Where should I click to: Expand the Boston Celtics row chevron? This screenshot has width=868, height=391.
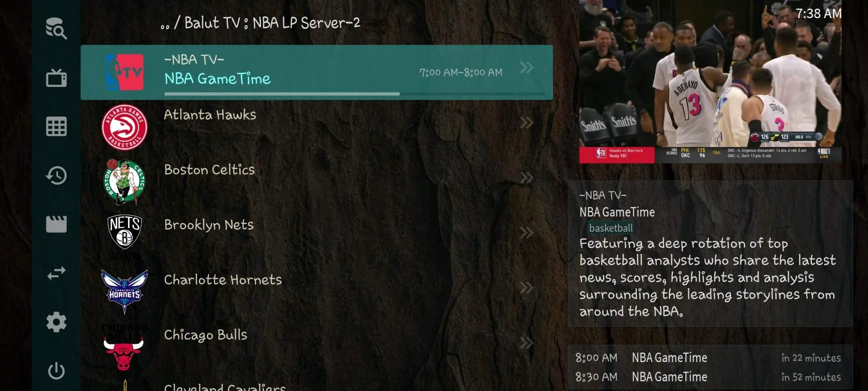tap(527, 178)
